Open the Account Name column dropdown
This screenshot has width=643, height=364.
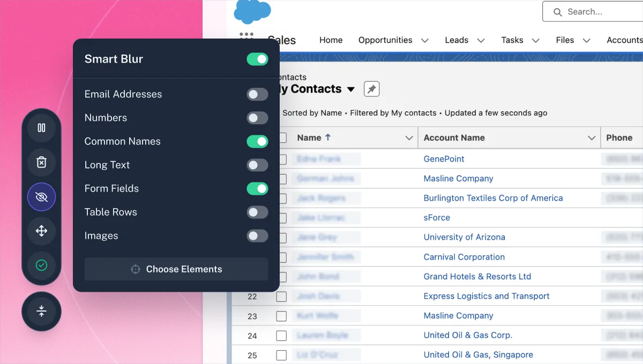coord(592,138)
